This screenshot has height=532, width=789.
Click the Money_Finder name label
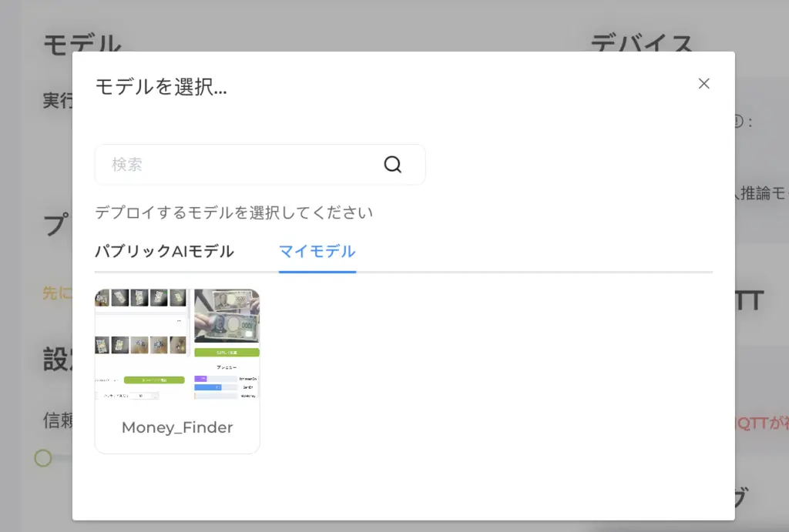tap(177, 427)
